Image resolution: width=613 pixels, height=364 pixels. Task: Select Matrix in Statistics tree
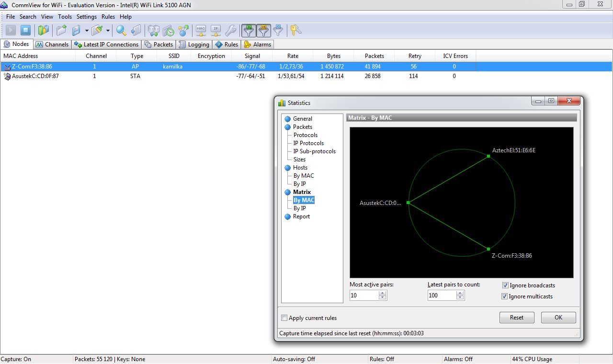coord(302,192)
